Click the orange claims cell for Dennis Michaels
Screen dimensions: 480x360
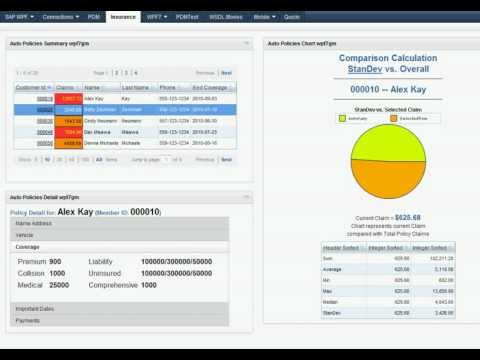click(x=68, y=143)
